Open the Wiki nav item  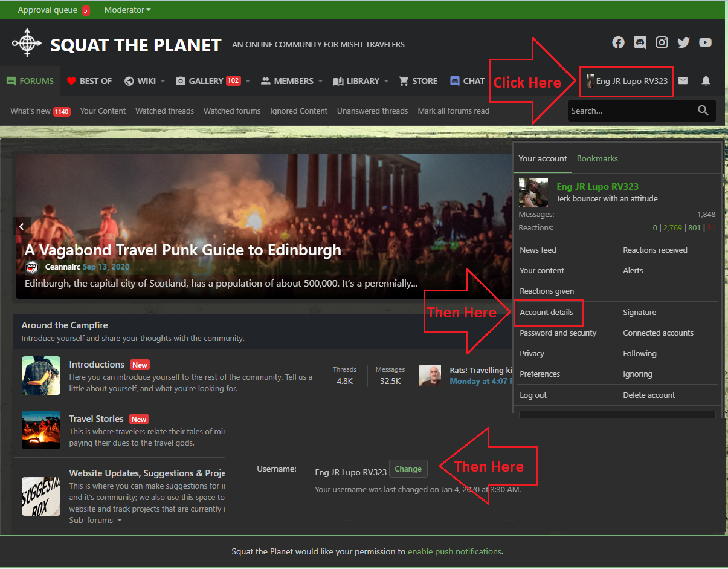pyautogui.click(x=140, y=81)
